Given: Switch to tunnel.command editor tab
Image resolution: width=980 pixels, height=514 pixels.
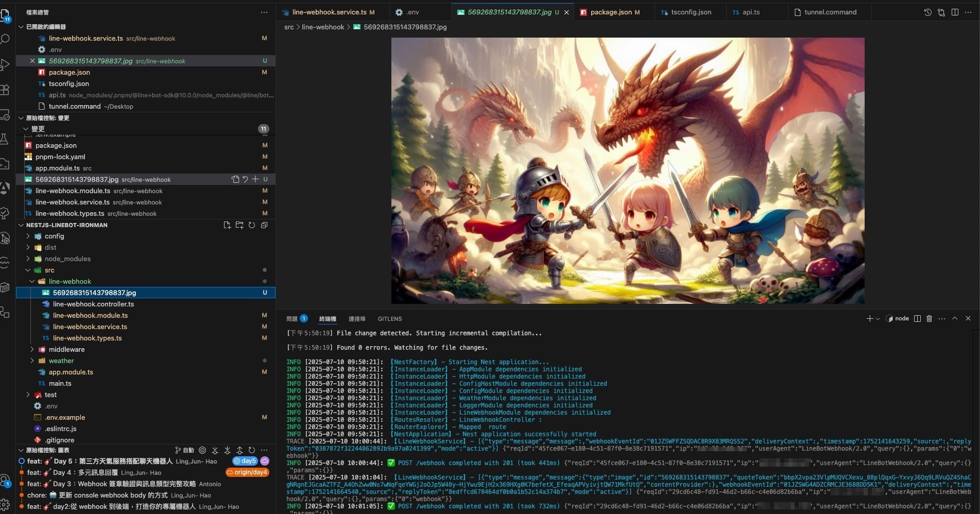Looking at the screenshot, I should click(x=830, y=12).
